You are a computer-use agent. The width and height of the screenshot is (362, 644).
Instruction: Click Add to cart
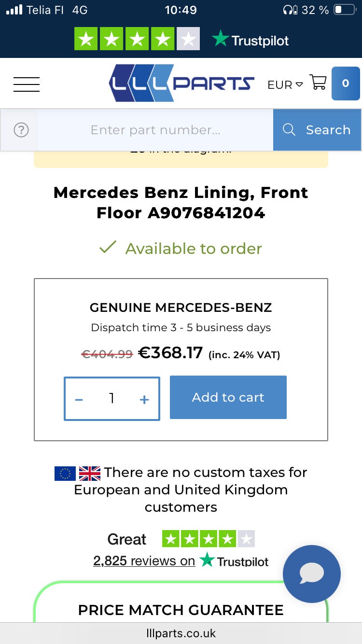click(x=228, y=397)
